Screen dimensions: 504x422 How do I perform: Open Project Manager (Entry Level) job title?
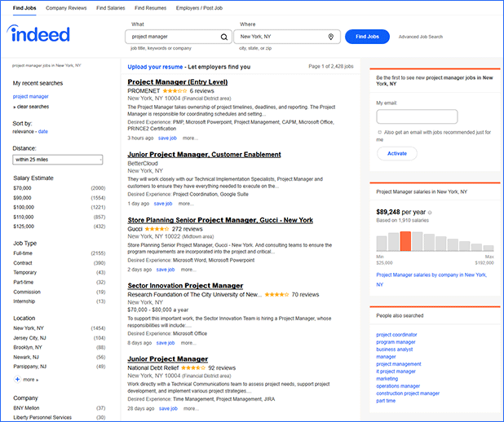pos(178,82)
